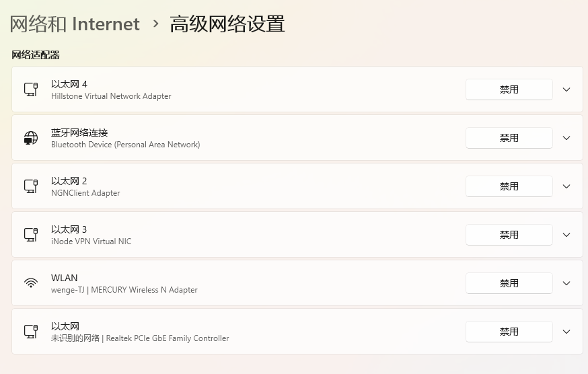Expand the 以太网 3 adapter details

click(566, 235)
